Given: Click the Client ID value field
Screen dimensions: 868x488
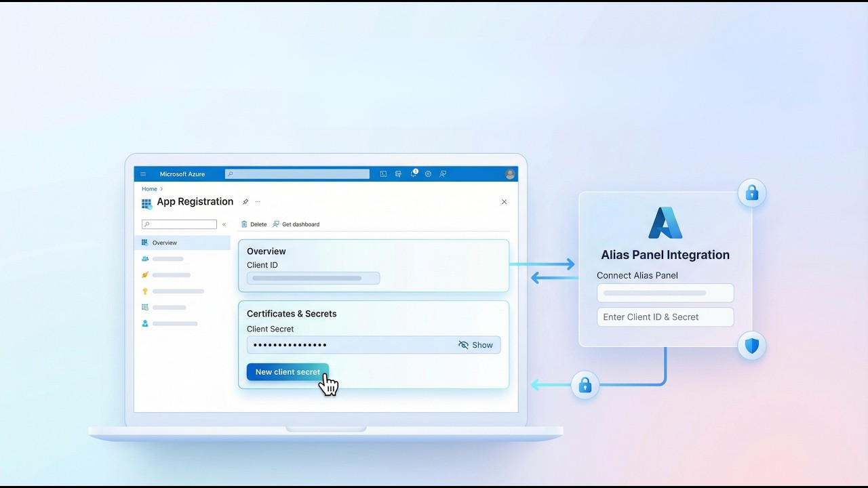Looking at the screenshot, I should 313,278.
